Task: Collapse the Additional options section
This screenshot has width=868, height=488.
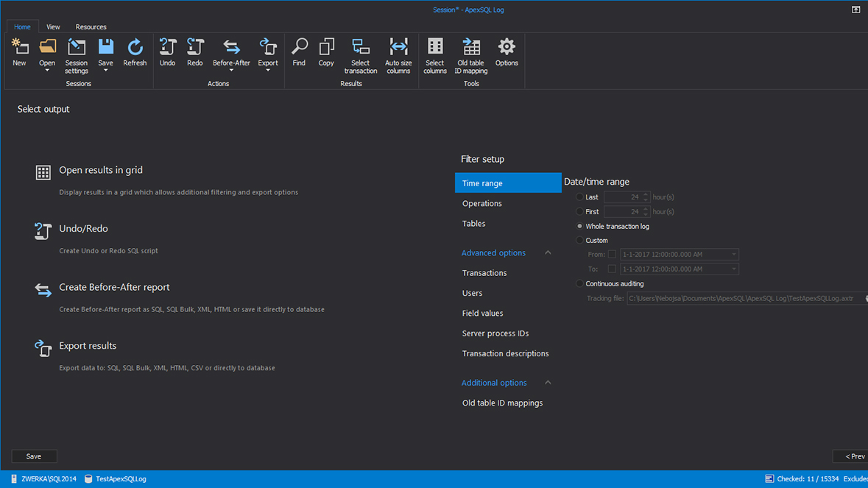Action: [x=548, y=382]
